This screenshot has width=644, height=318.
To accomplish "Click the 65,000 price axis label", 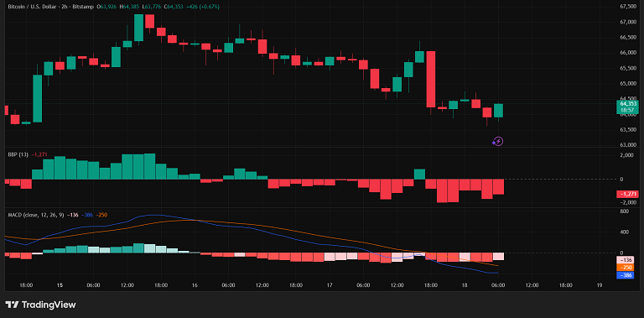I will click(x=628, y=83).
